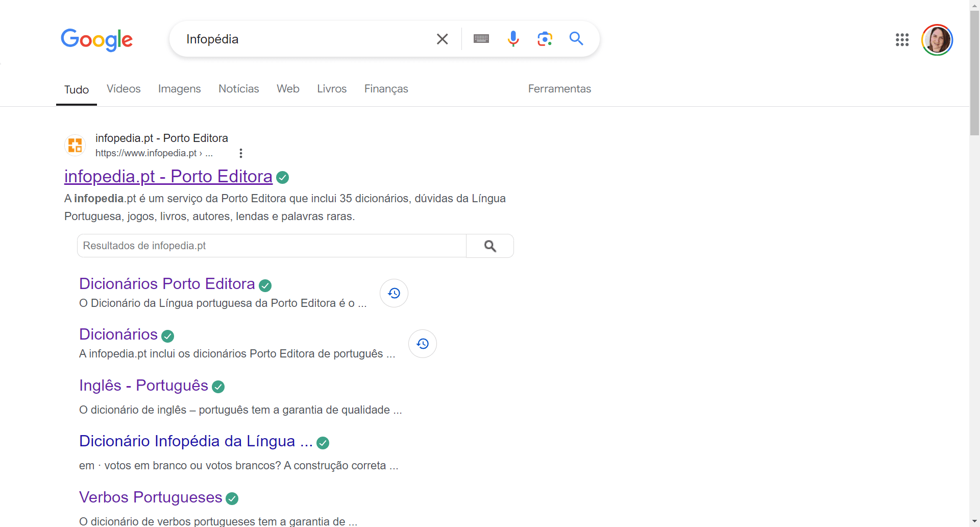Search within infopedia.pt using magnifier button
Viewport: 980px width, 527px height.
pyautogui.click(x=490, y=246)
